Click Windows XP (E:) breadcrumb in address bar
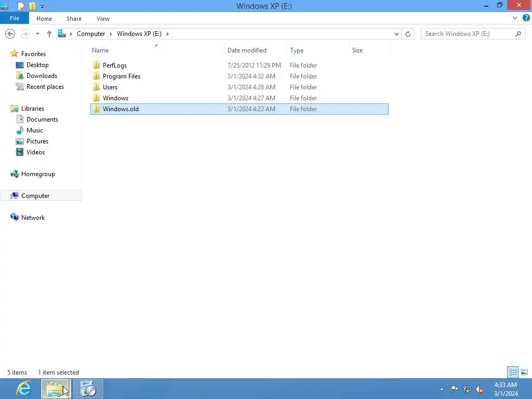 pos(139,34)
